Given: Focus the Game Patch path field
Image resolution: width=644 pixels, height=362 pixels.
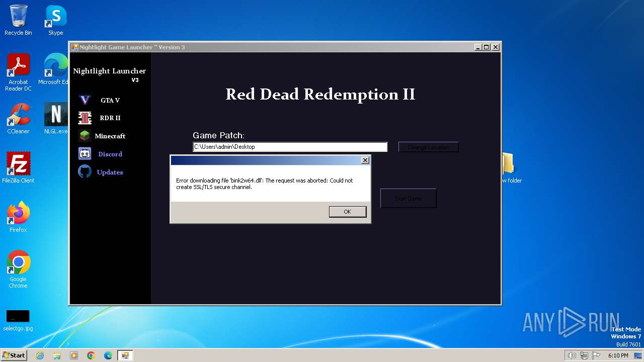Looking at the screenshot, I should tap(290, 147).
